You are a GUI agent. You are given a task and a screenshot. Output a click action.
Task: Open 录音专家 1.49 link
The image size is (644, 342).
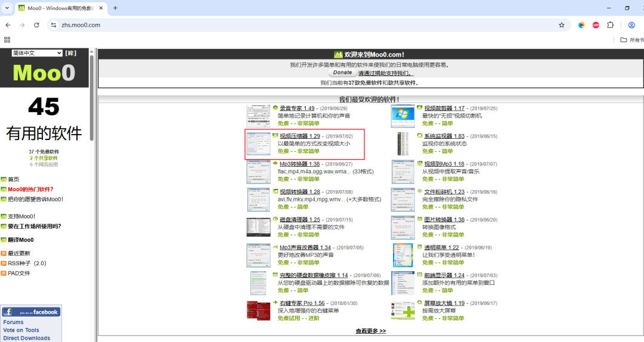pyautogui.click(x=297, y=108)
